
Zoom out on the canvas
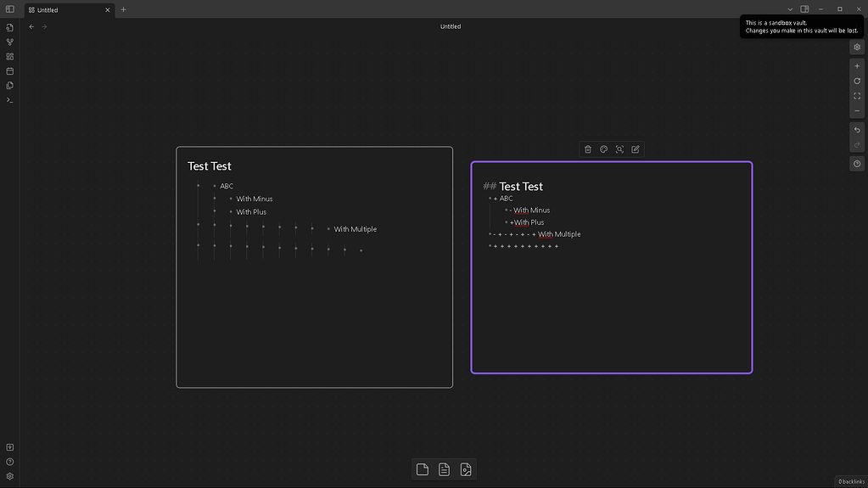pos(857,111)
